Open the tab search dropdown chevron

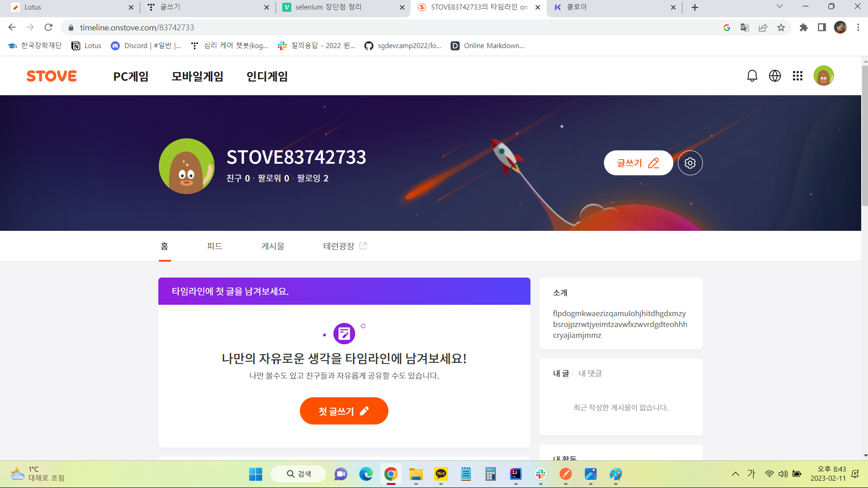pyautogui.click(x=780, y=6)
